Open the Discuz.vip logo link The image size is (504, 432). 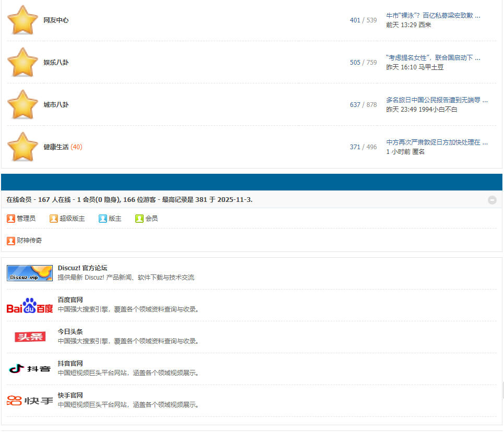[x=30, y=273]
